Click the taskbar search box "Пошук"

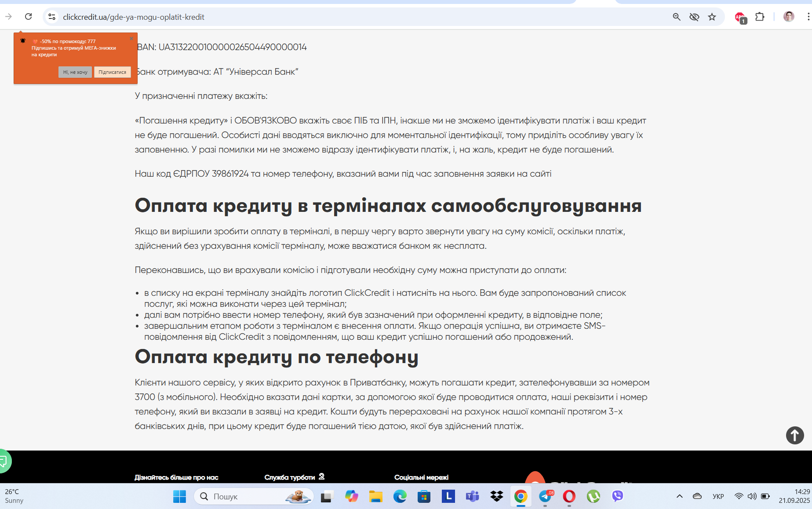pyautogui.click(x=254, y=497)
